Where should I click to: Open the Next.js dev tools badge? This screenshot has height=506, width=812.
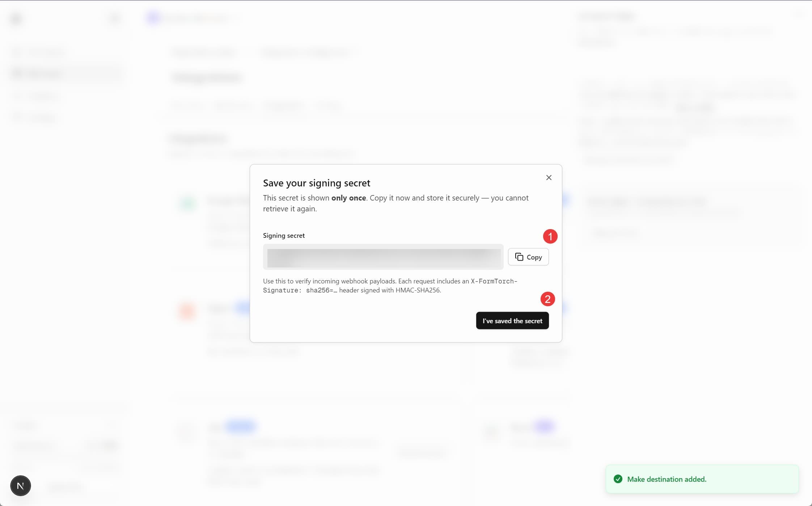[x=21, y=486]
